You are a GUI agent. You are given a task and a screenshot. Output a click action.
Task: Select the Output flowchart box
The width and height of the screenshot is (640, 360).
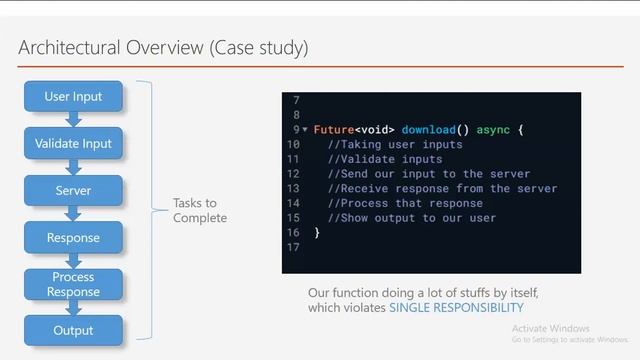73,330
